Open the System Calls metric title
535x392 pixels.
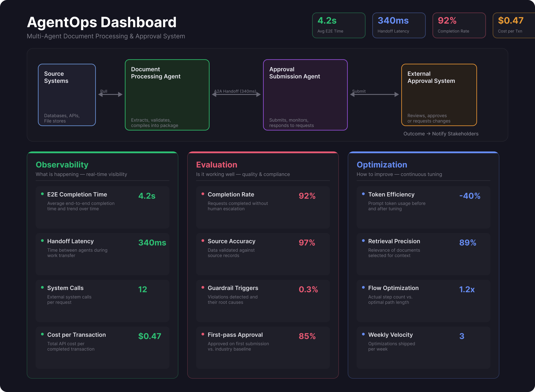point(65,288)
